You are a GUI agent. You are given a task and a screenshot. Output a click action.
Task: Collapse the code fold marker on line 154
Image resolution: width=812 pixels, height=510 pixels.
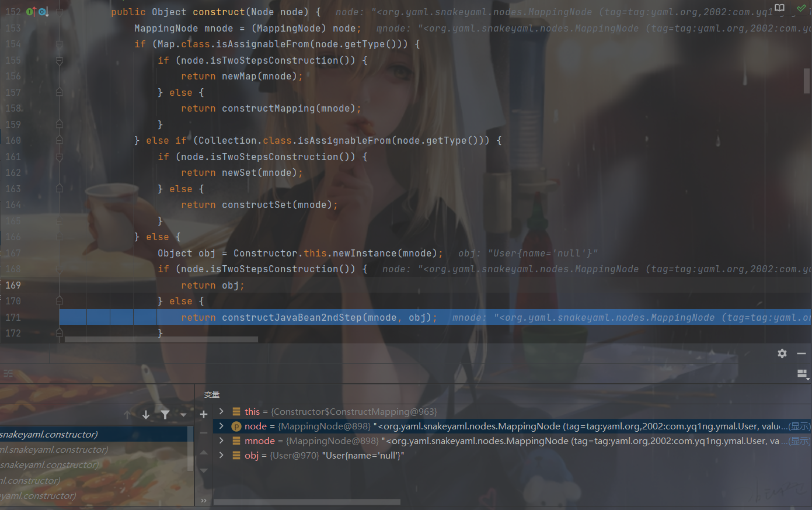60,44
